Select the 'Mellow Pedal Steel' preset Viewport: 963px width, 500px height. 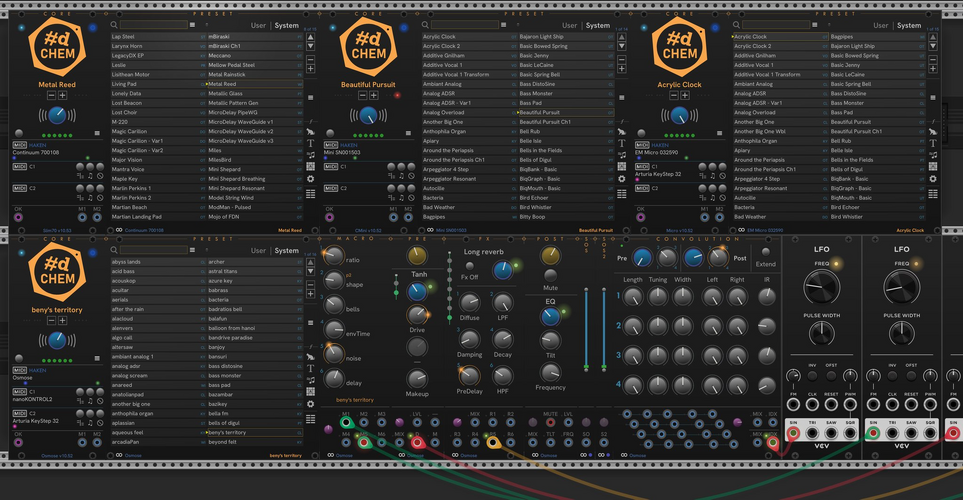227,65
